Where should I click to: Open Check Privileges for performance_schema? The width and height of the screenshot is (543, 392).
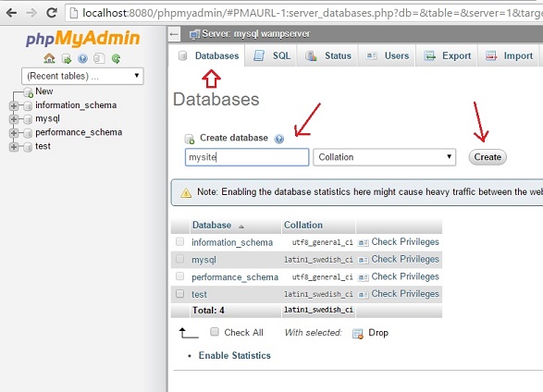pyautogui.click(x=405, y=276)
